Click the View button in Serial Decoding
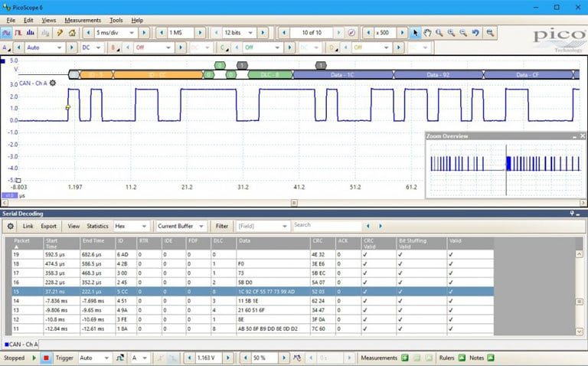The height and width of the screenshot is (366, 588). pyautogui.click(x=73, y=226)
